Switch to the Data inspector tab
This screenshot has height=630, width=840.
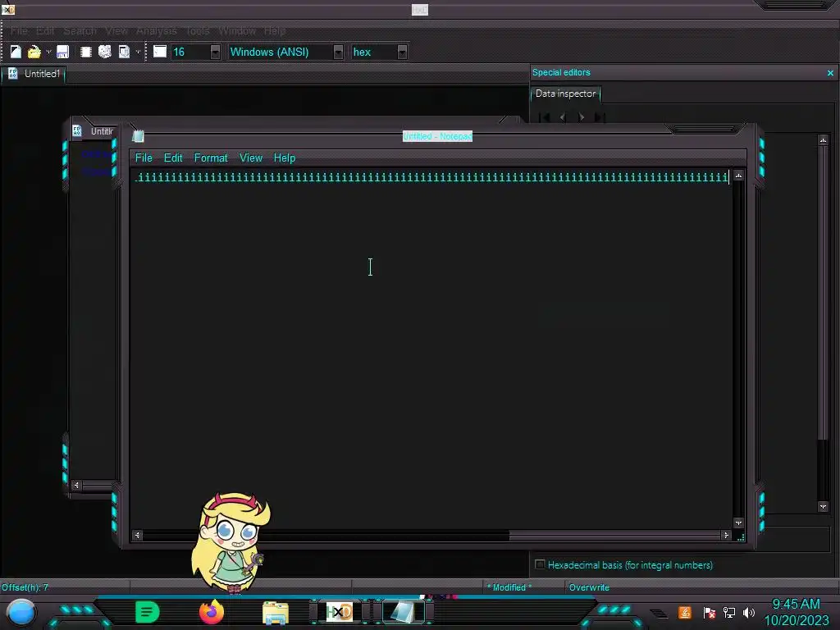[x=565, y=94]
